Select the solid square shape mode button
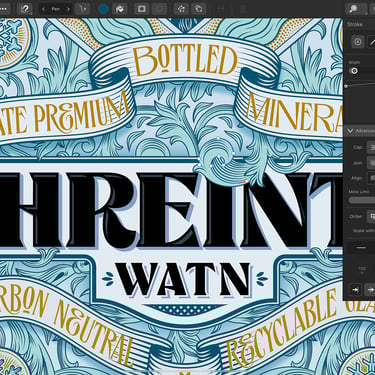This screenshot has height=375, width=375. 141,9
